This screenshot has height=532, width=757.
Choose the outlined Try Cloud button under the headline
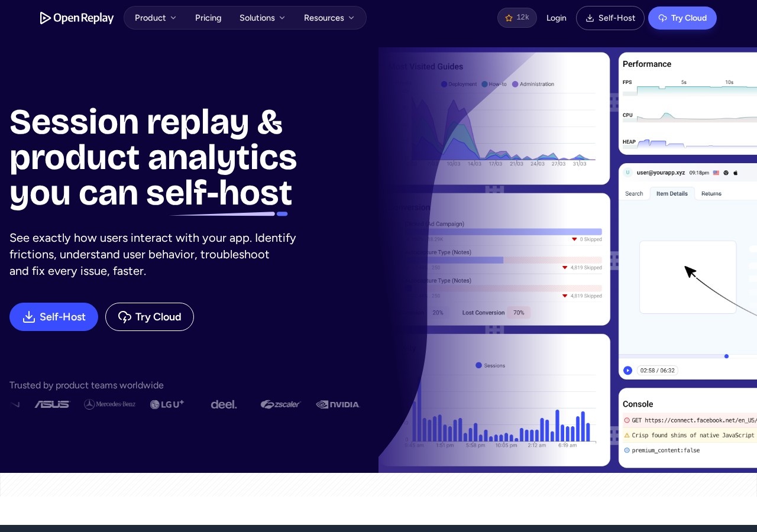pyautogui.click(x=150, y=317)
